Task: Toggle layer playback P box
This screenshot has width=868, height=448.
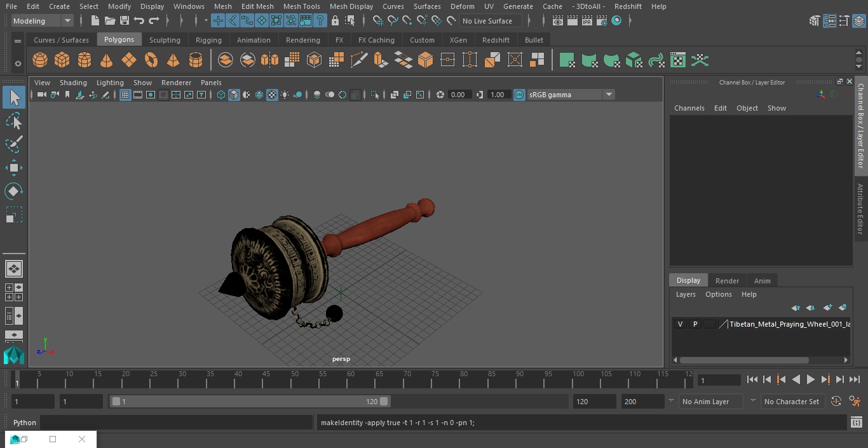Action: (695, 324)
